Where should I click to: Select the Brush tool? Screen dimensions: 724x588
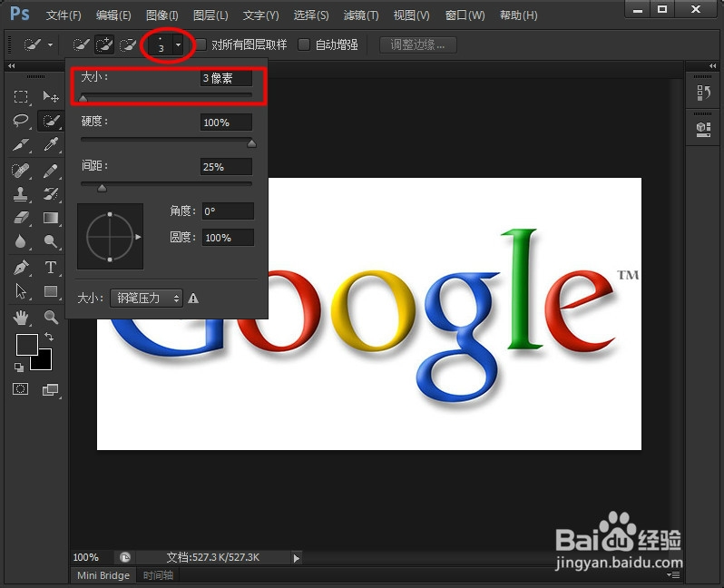50,171
